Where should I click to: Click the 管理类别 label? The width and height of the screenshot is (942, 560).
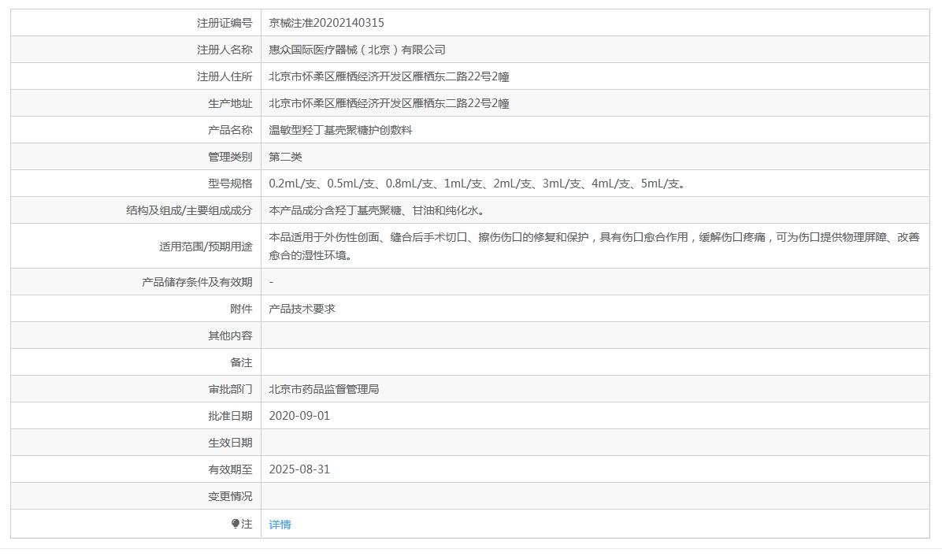click(x=230, y=157)
